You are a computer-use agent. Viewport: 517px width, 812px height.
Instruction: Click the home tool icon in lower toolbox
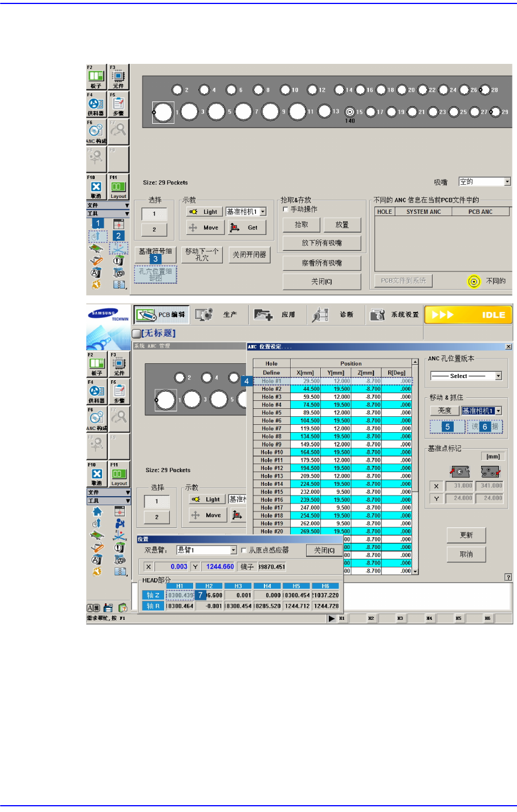point(97,511)
